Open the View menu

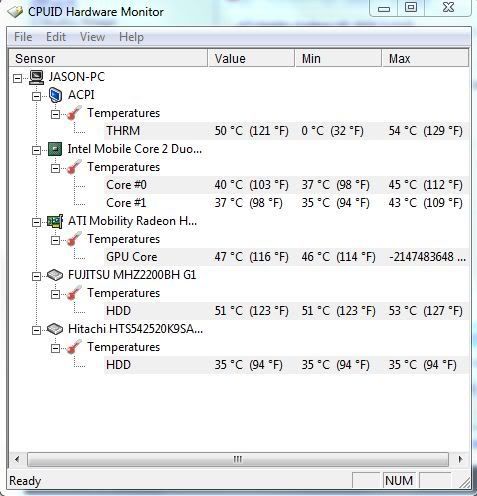(92, 37)
